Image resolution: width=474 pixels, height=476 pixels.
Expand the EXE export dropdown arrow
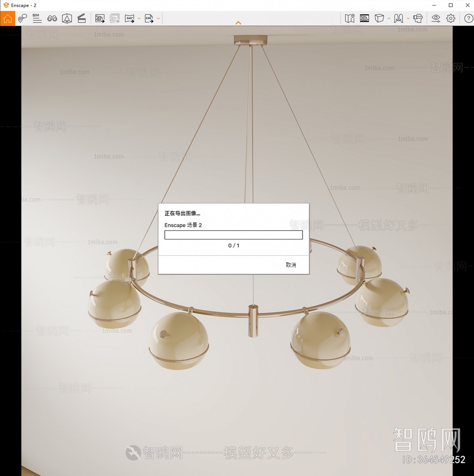[158, 18]
